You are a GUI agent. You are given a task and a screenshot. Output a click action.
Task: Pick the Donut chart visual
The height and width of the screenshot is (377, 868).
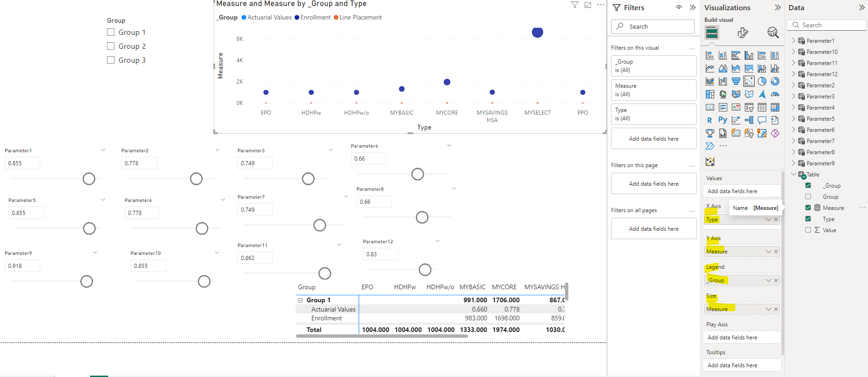[x=775, y=82]
